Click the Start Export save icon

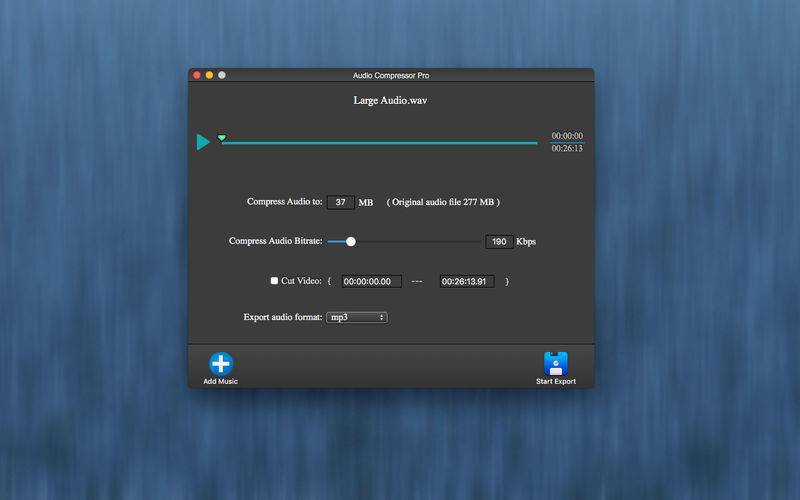click(x=556, y=364)
